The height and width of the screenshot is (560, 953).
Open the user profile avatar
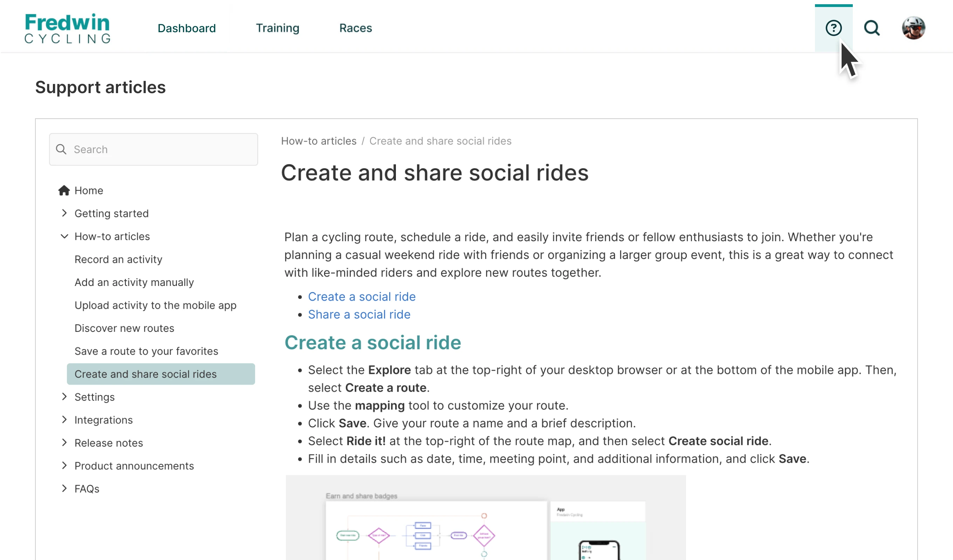point(913,28)
